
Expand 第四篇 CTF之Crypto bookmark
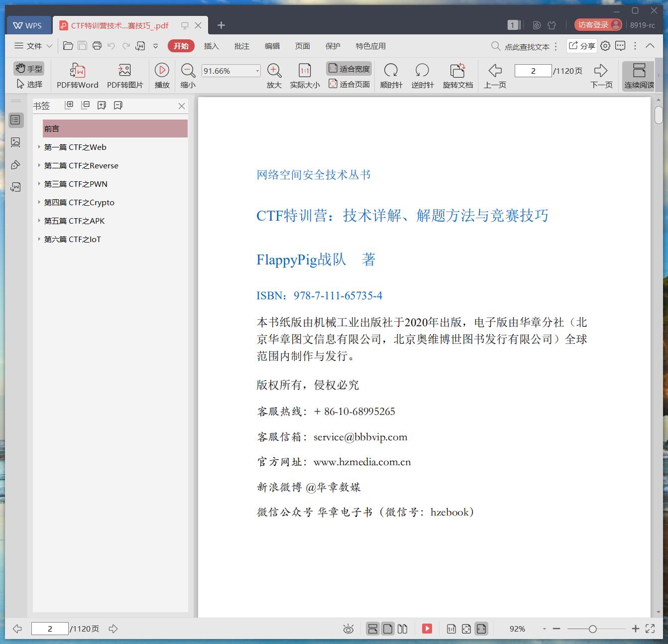tap(39, 202)
